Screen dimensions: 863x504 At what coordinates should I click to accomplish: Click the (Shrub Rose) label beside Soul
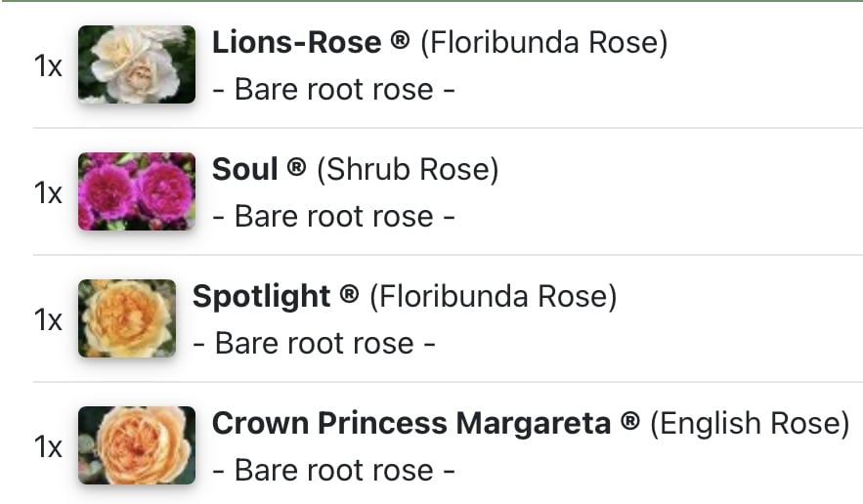coord(408,170)
